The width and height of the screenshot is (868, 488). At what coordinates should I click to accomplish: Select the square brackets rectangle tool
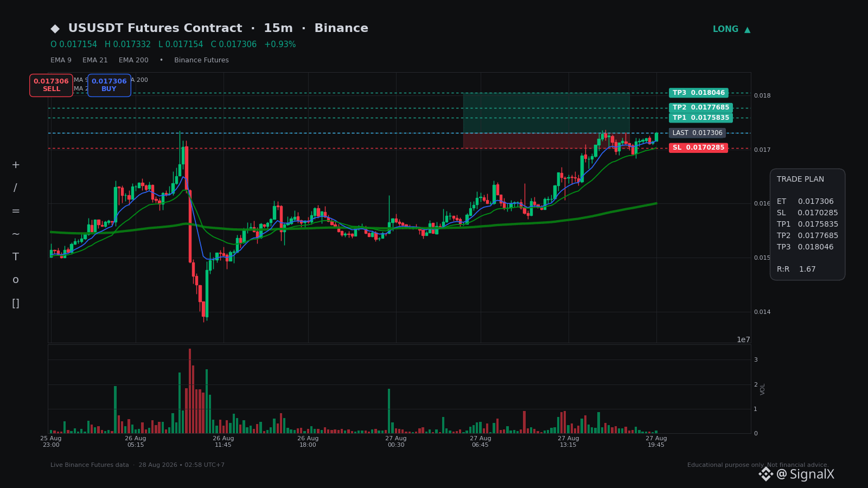[x=16, y=303]
